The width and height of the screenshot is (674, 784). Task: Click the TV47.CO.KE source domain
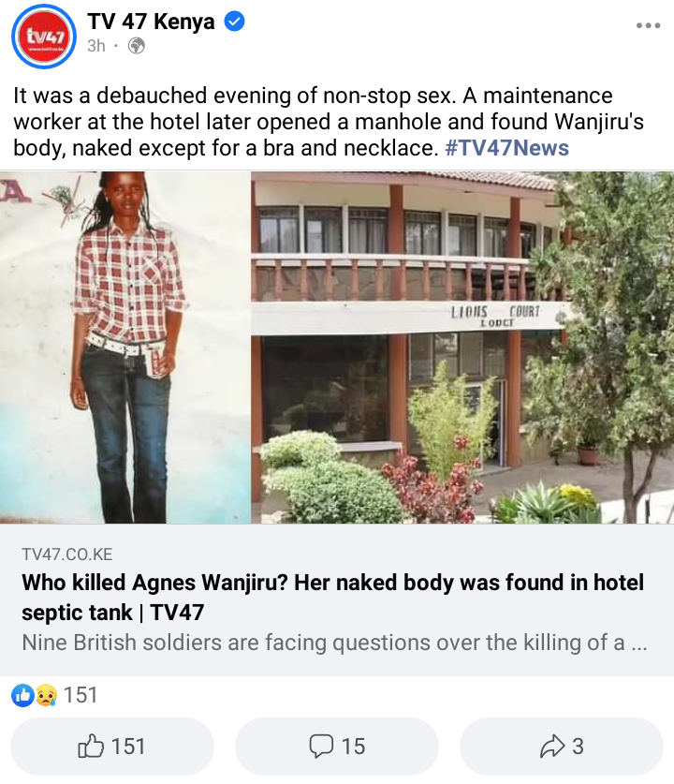point(67,555)
